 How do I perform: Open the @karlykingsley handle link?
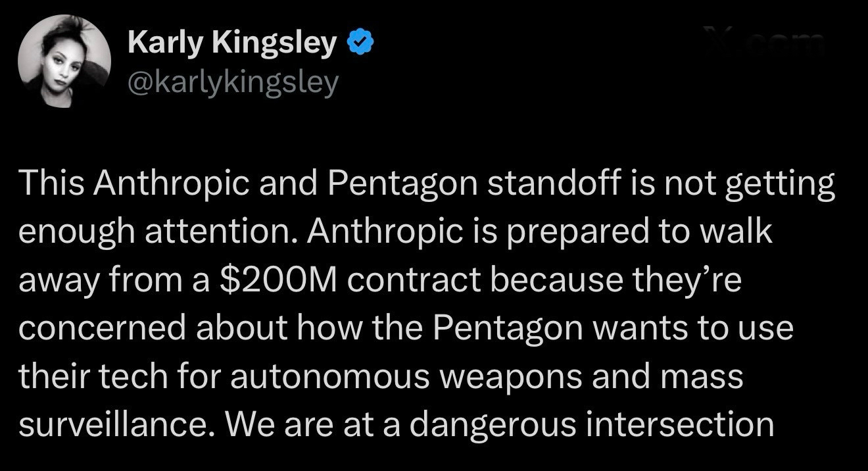233,83
